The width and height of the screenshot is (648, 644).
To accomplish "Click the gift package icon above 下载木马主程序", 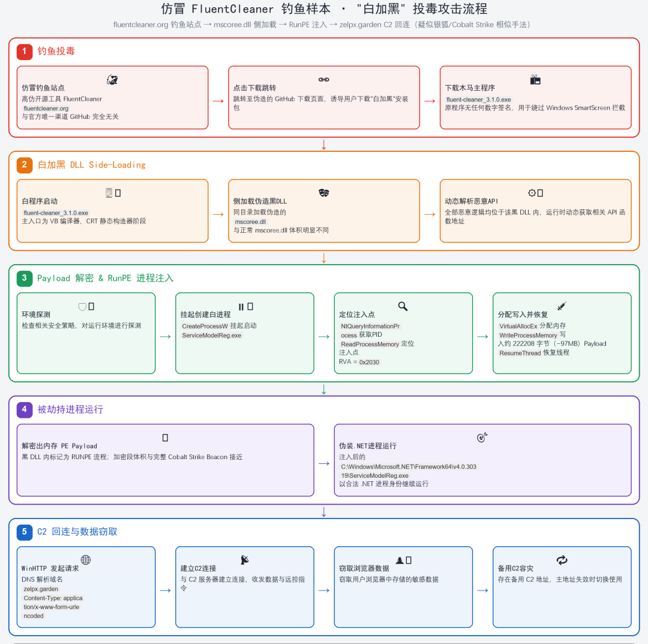I will [536, 79].
